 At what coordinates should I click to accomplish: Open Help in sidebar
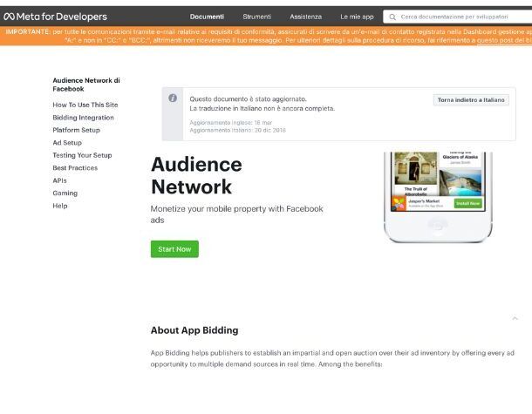60,206
